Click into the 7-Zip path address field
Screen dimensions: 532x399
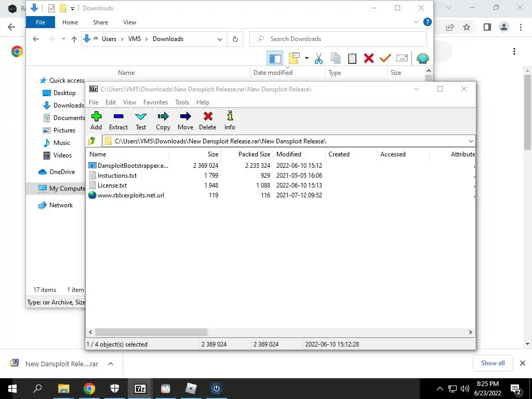pos(285,141)
